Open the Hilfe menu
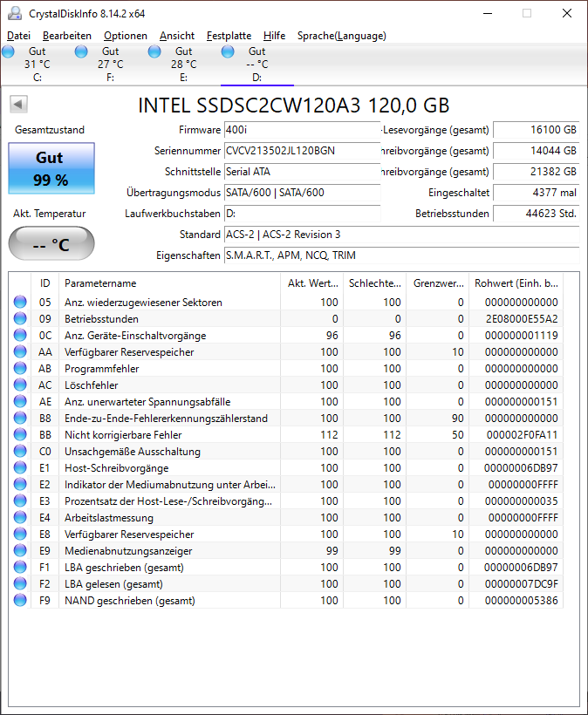Screen dimensions: 588x715 tap(274, 36)
